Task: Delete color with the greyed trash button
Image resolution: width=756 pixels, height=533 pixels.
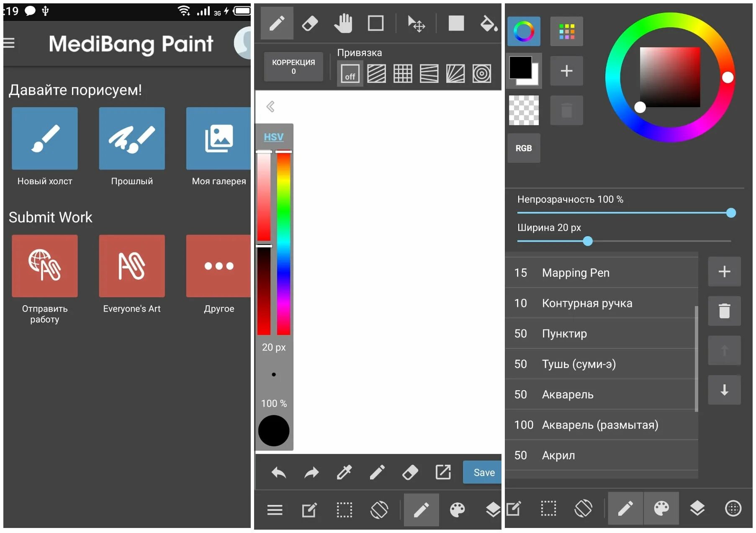Action: click(566, 110)
